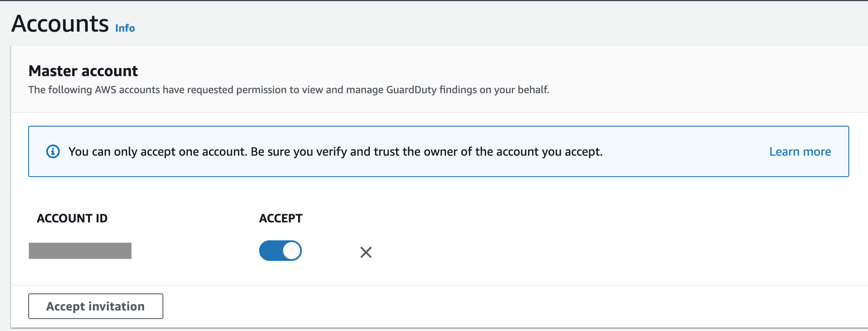Open the Learn more link
The image size is (868, 331).
click(x=800, y=152)
